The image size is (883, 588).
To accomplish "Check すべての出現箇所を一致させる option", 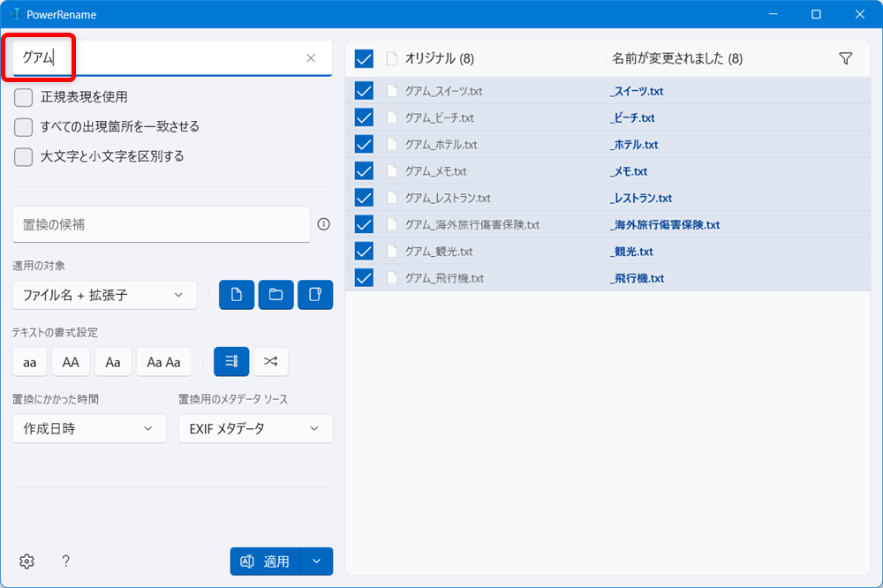I will click(25, 126).
